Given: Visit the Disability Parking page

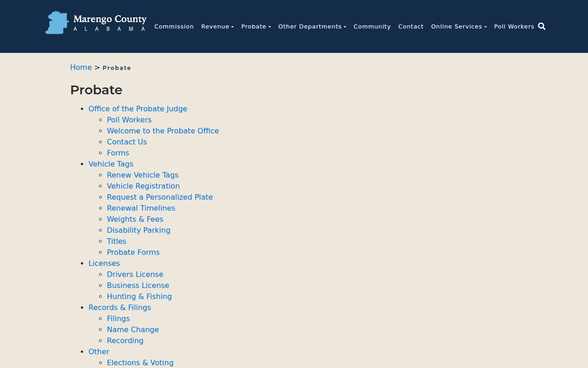Looking at the screenshot, I should point(138,230).
